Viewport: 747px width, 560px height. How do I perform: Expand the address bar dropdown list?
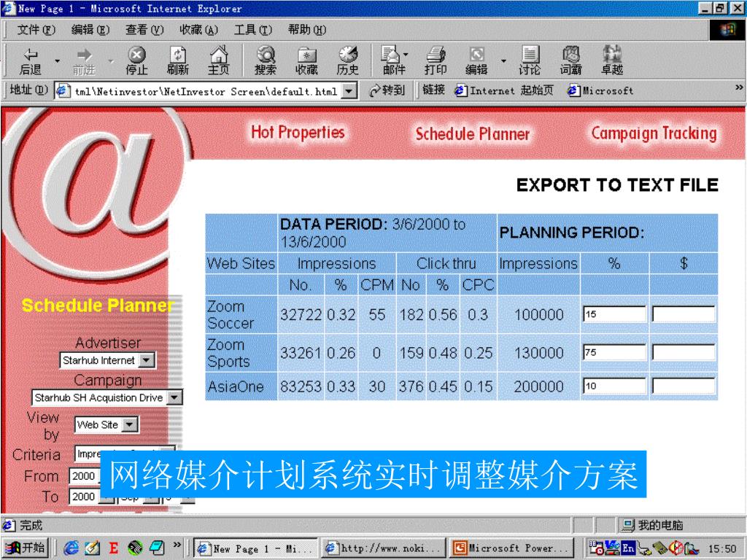click(x=349, y=90)
